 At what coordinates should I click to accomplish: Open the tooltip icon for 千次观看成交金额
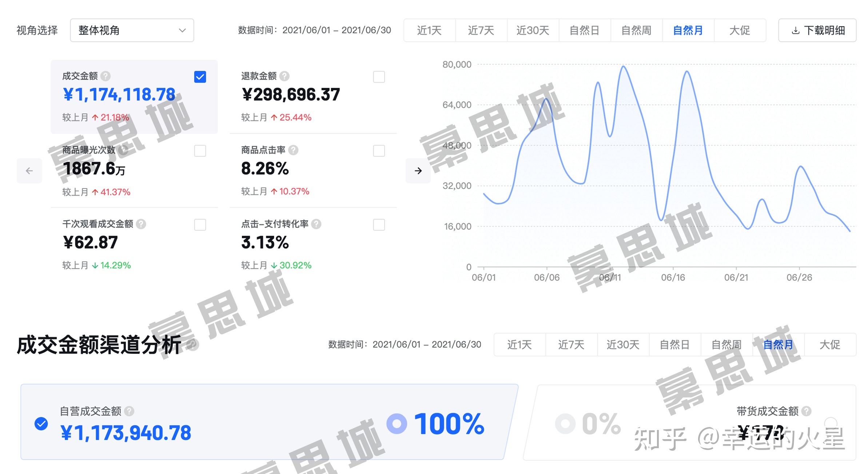coord(142,225)
